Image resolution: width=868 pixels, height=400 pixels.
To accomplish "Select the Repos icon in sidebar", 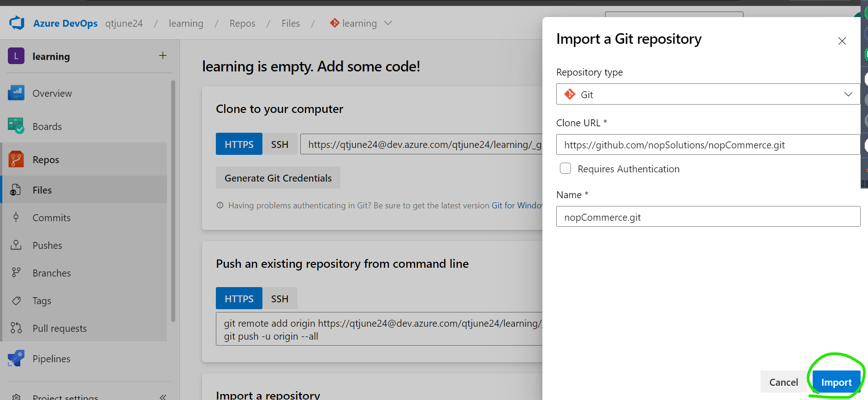I will [x=16, y=159].
